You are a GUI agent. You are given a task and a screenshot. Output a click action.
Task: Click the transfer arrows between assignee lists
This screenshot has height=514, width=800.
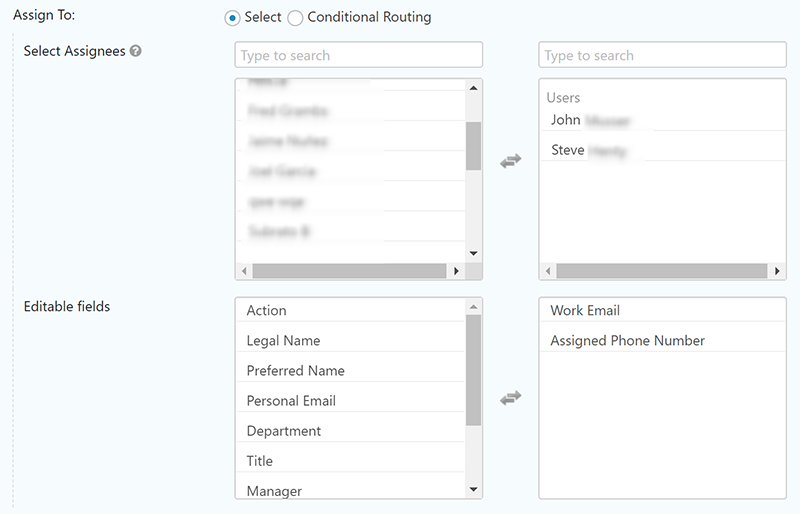[510, 161]
